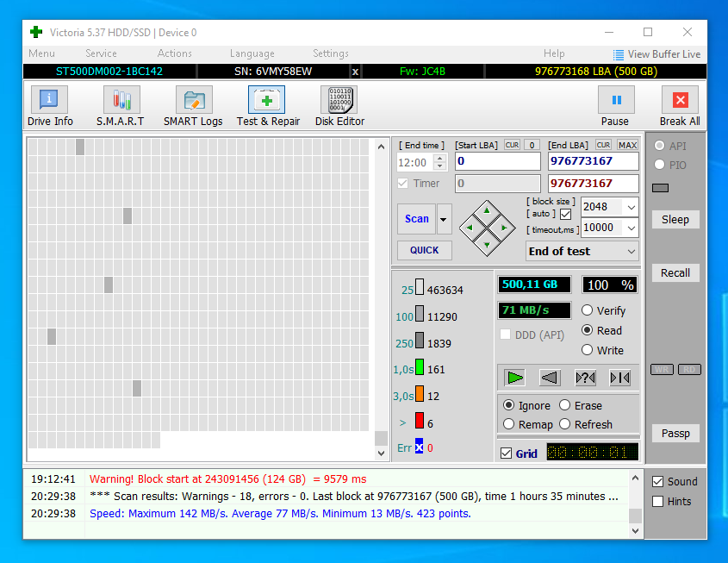Click the up arrow of the diamond navigator

pyautogui.click(x=487, y=210)
